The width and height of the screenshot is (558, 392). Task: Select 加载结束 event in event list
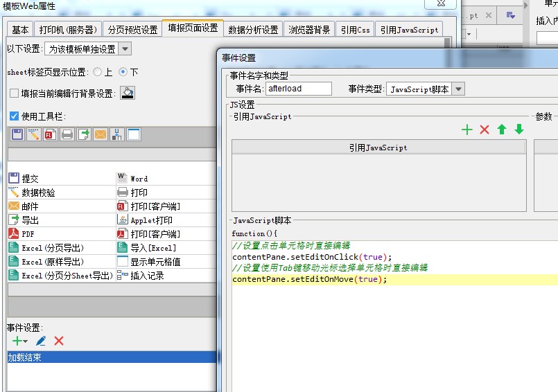click(x=112, y=357)
